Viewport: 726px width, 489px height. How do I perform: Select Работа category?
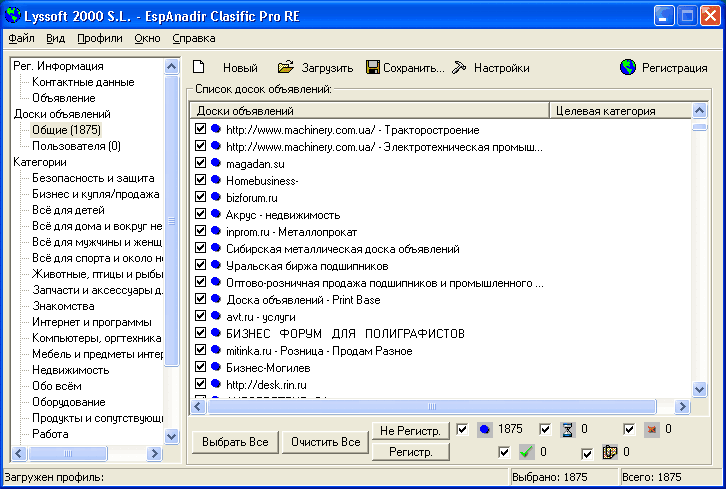pyautogui.click(x=50, y=434)
